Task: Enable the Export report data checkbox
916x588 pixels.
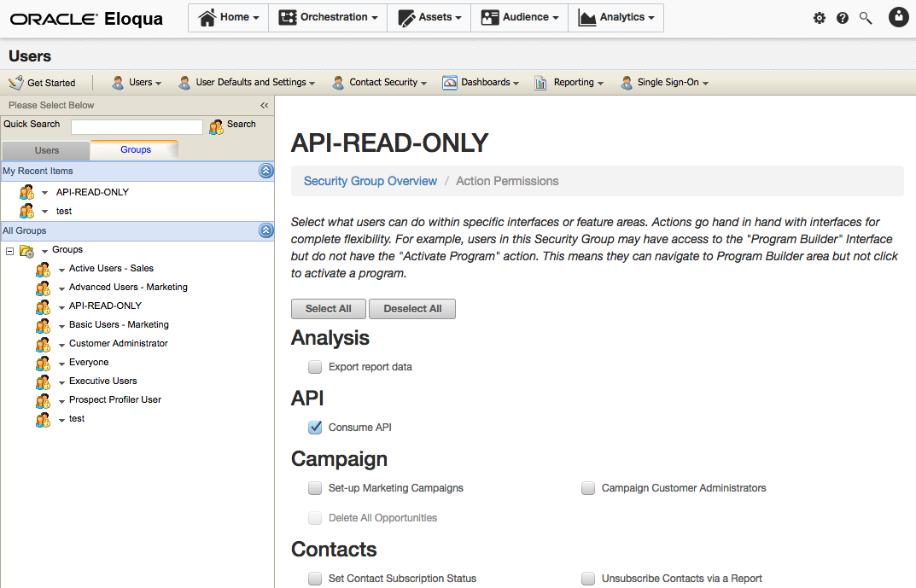Action: [x=315, y=366]
